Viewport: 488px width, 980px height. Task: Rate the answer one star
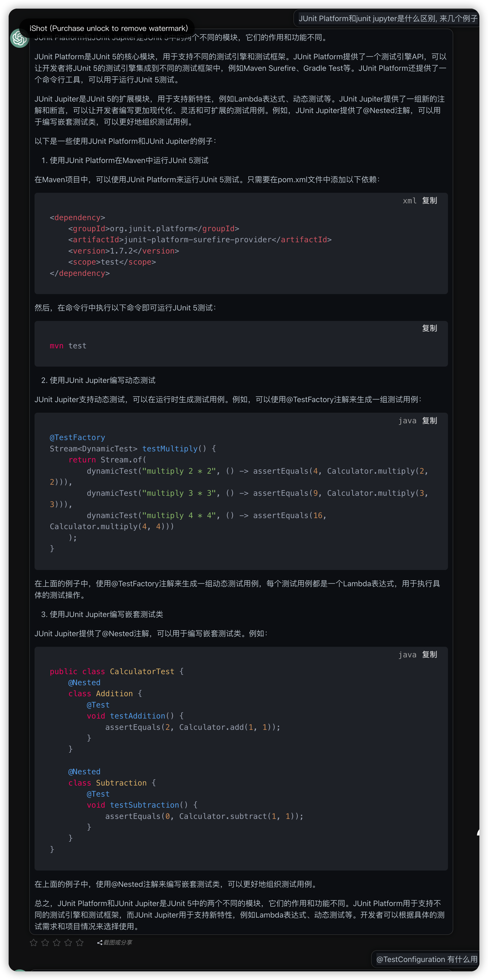click(x=34, y=942)
